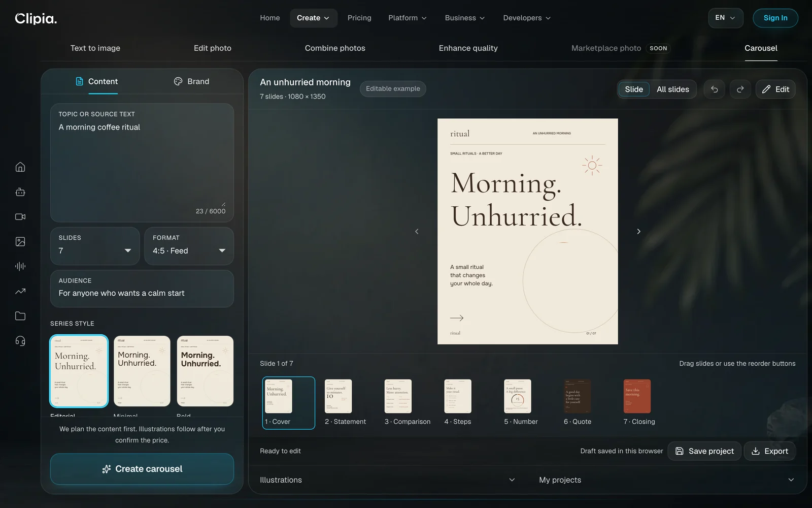Open the audio waveform sidebar icon
This screenshot has width=812, height=508.
(x=20, y=266)
